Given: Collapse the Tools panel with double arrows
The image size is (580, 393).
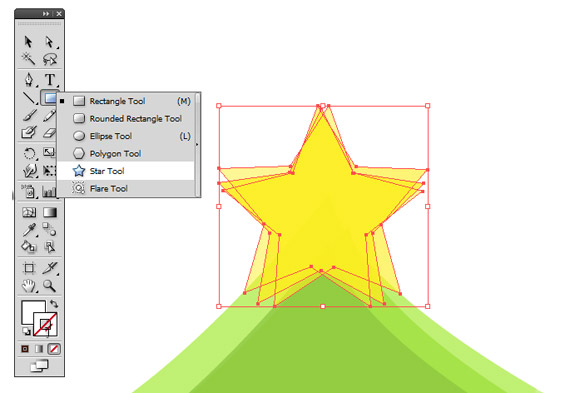Looking at the screenshot, I should coord(46,14).
